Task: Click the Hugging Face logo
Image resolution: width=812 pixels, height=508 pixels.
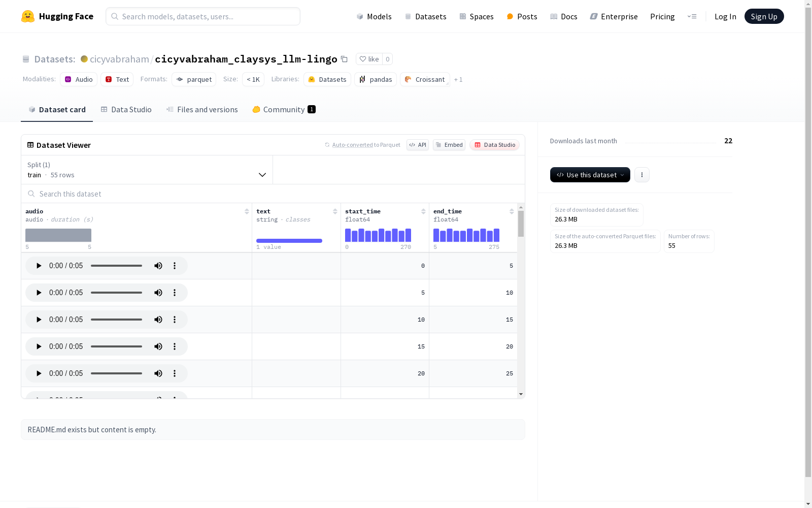Action: (x=57, y=16)
